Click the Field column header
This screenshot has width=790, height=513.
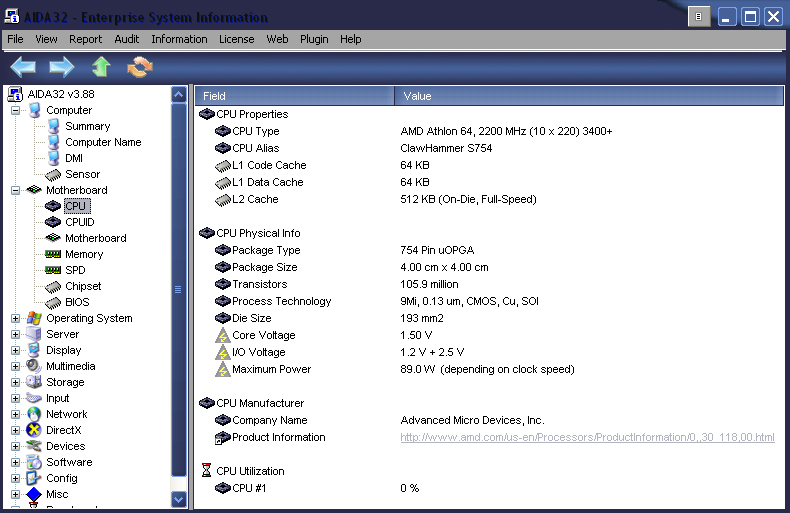(295, 96)
